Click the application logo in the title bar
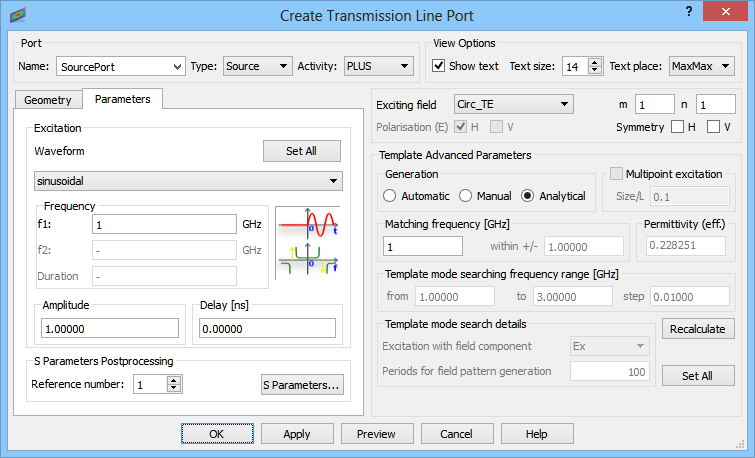This screenshot has width=755, height=458. [18, 15]
